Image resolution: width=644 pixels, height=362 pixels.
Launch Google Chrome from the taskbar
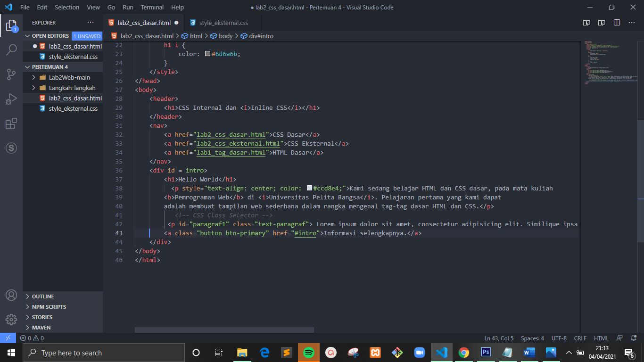pyautogui.click(x=463, y=352)
